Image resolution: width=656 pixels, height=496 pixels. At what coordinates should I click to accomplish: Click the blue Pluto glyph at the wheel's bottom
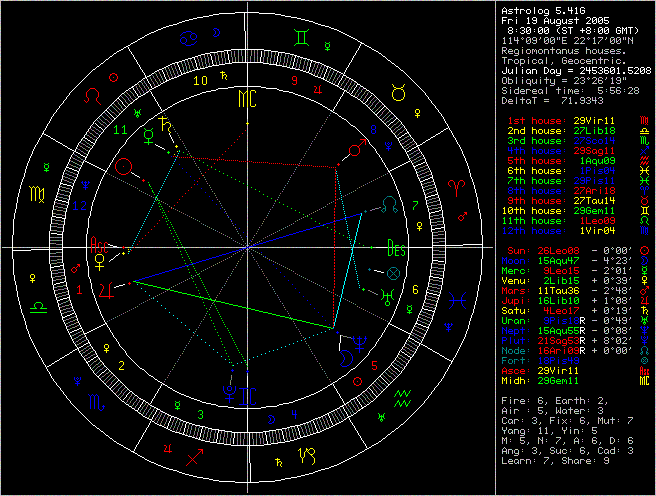tap(230, 393)
